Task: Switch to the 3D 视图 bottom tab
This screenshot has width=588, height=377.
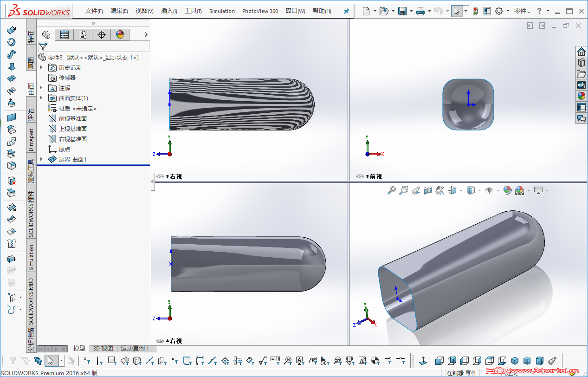Action: click(x=103, y=348)
